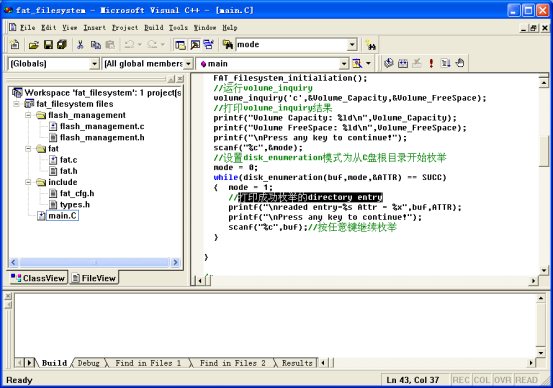The width and height of the screenshot is (553, 388).
Task: Open the Find combo box containing mode
Action: [x=352, y=45]
